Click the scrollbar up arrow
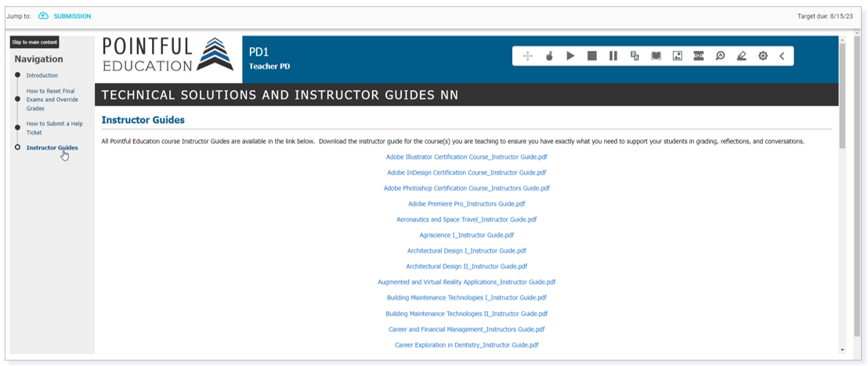868x366 pixels. click(x=842, y=40)
